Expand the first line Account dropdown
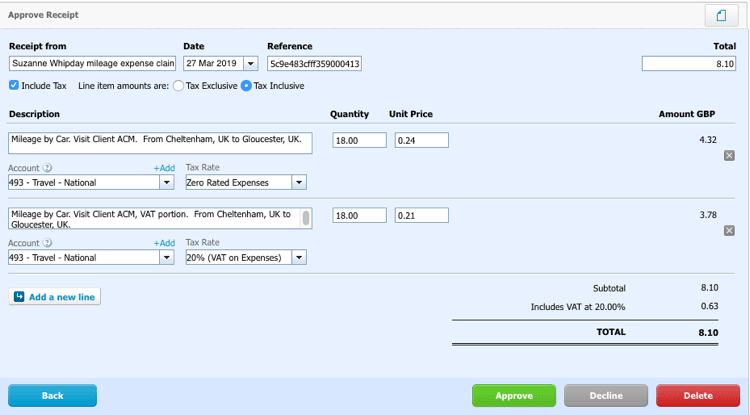Image resolution: width=750 pixels, height=415 pixels. click(166, 182)
